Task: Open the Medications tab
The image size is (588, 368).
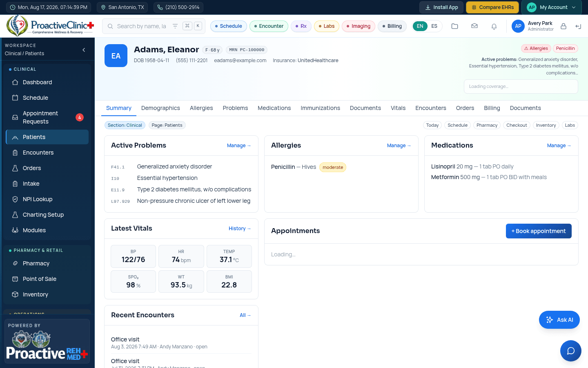Action: pos(274,108)
